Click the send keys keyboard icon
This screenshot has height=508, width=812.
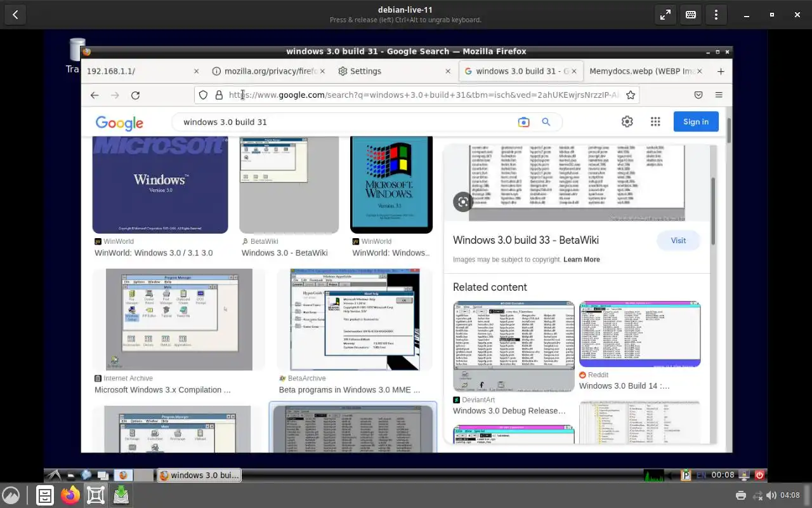691,15
